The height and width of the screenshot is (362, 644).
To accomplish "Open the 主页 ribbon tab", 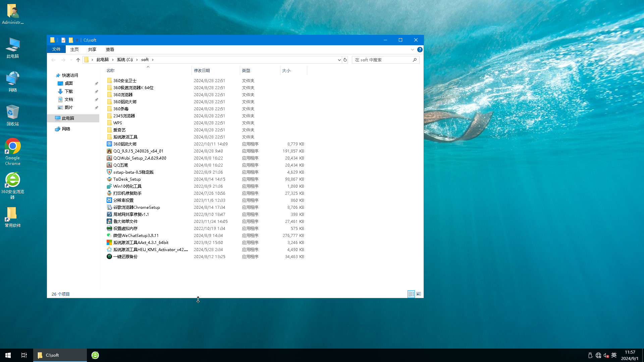I will pyautogui.click(x=74, y=49).
